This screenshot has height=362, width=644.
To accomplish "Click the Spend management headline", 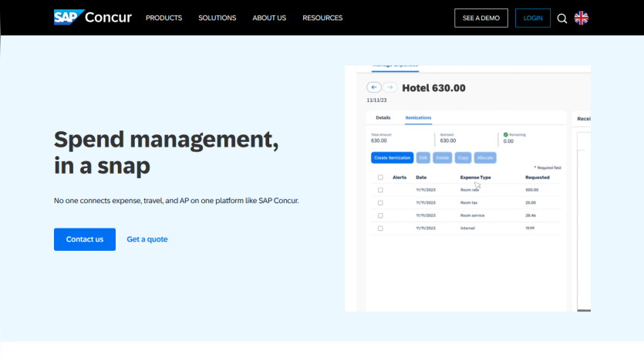I will point(167,153).
